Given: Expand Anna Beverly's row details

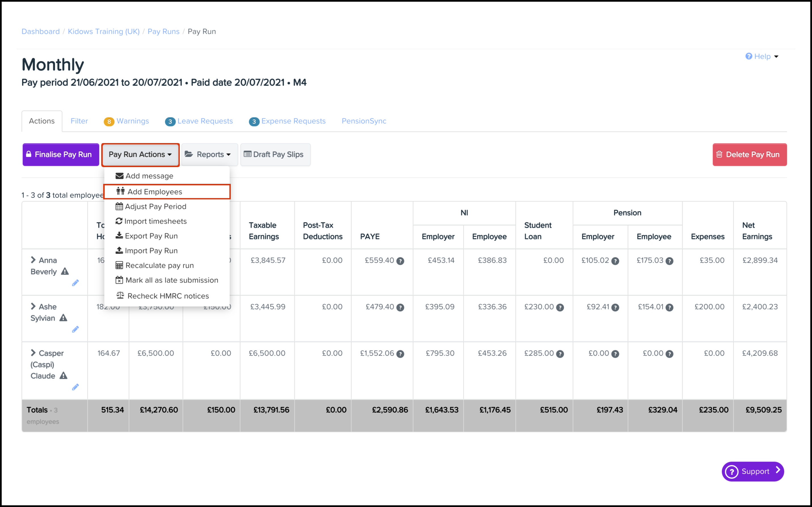Looking at the screenshot, I should coord(33,260).
